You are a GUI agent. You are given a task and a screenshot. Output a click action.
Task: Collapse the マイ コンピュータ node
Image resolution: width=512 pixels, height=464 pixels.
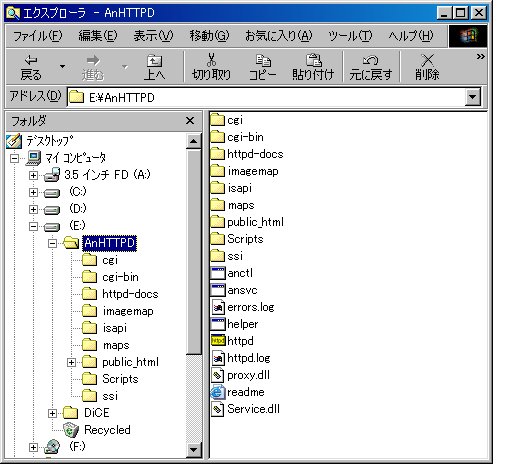(14, 158)
